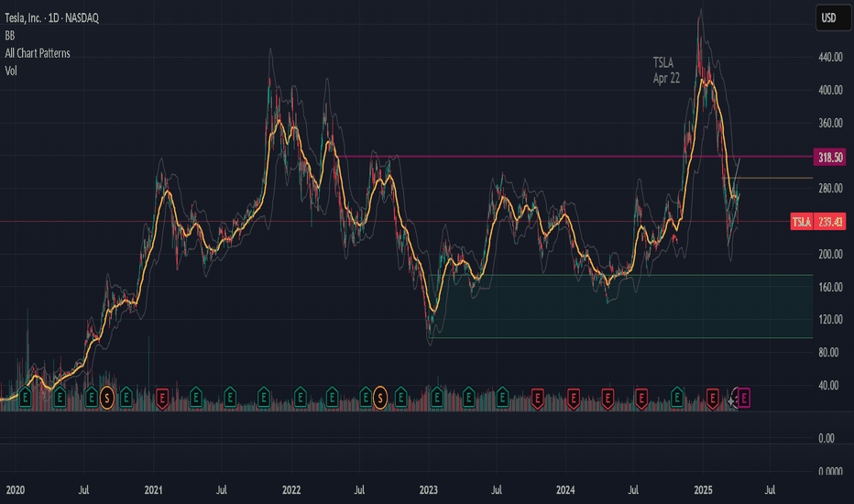Select the green shaded rectangle zone
Image resolution: width=854 pixels, height=504 pixels.
pyautogui.click(x=621, y=306)
